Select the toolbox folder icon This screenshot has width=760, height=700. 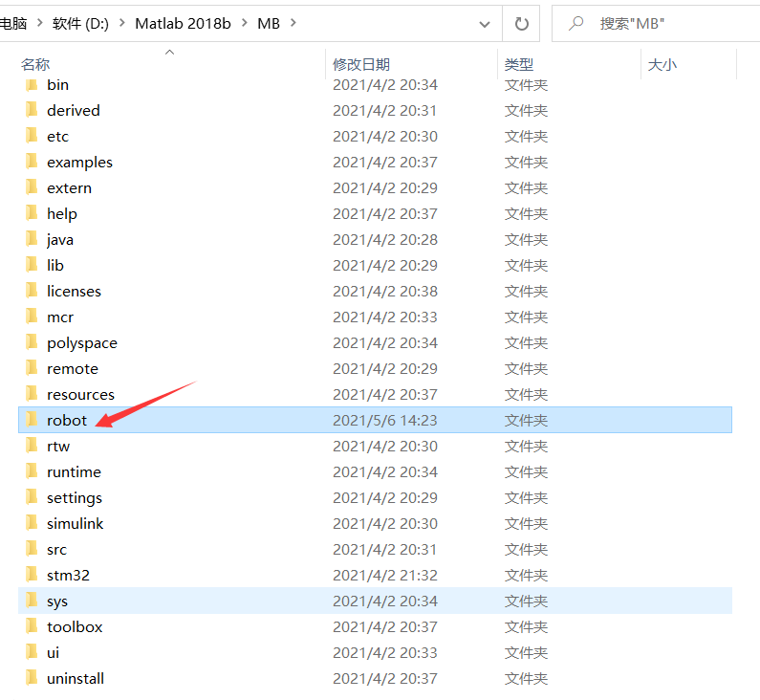pyautogui.click(x=32, y=626)
